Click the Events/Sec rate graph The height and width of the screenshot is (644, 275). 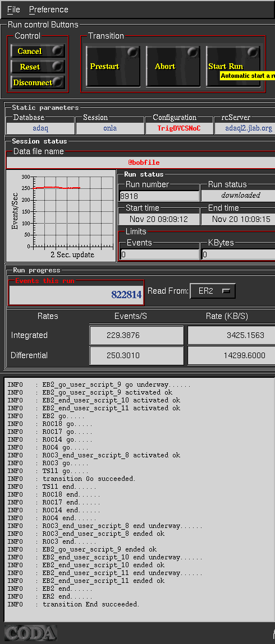pos(61,216)
